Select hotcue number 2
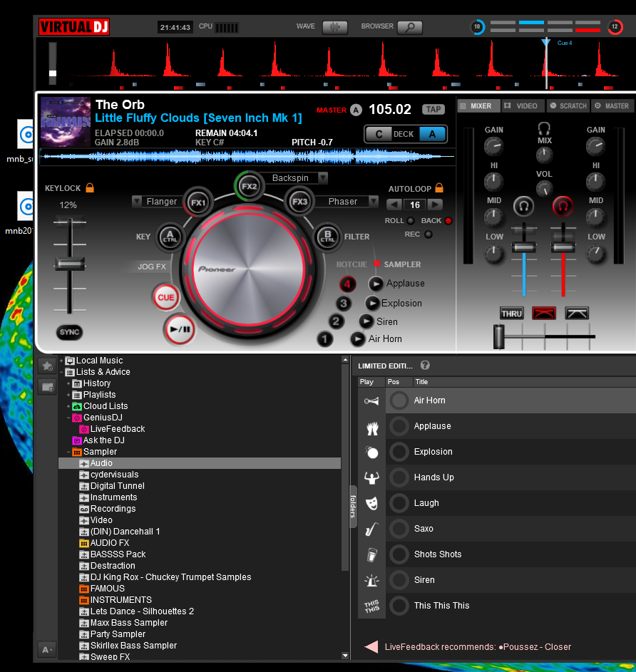The height and width of the screenshot is (672, 636). 337,321
